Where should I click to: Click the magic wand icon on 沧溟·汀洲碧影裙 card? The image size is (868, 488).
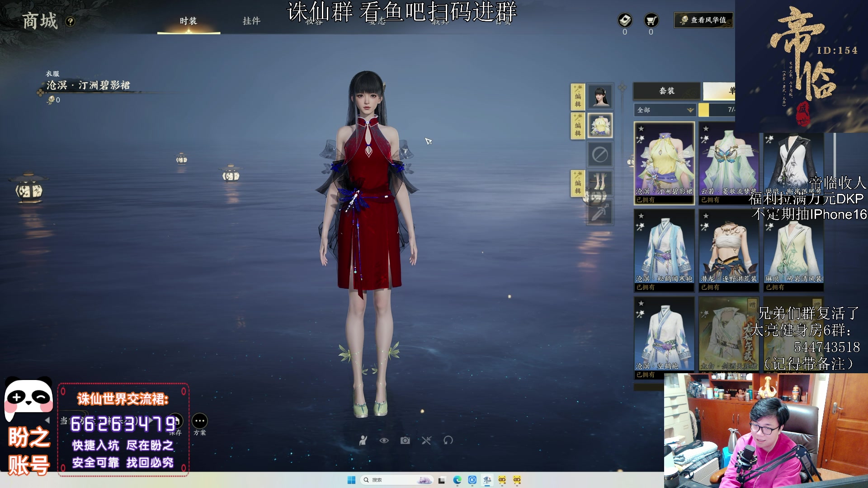click(640, 139)
